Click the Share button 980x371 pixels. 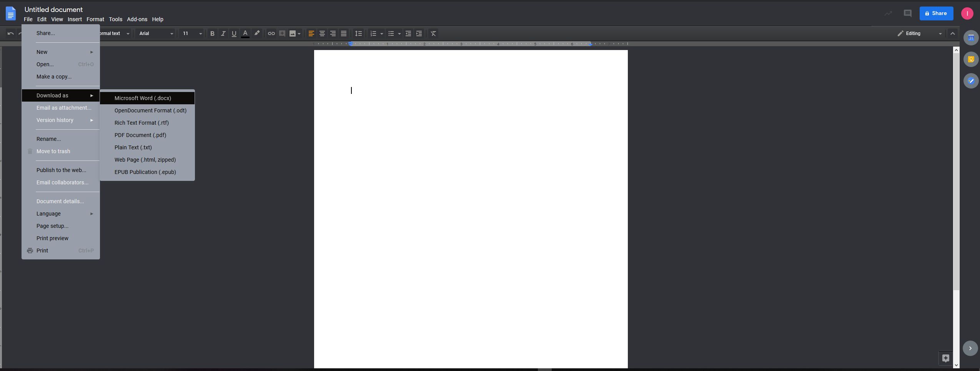pyautogui.click(x=937, y=13)
